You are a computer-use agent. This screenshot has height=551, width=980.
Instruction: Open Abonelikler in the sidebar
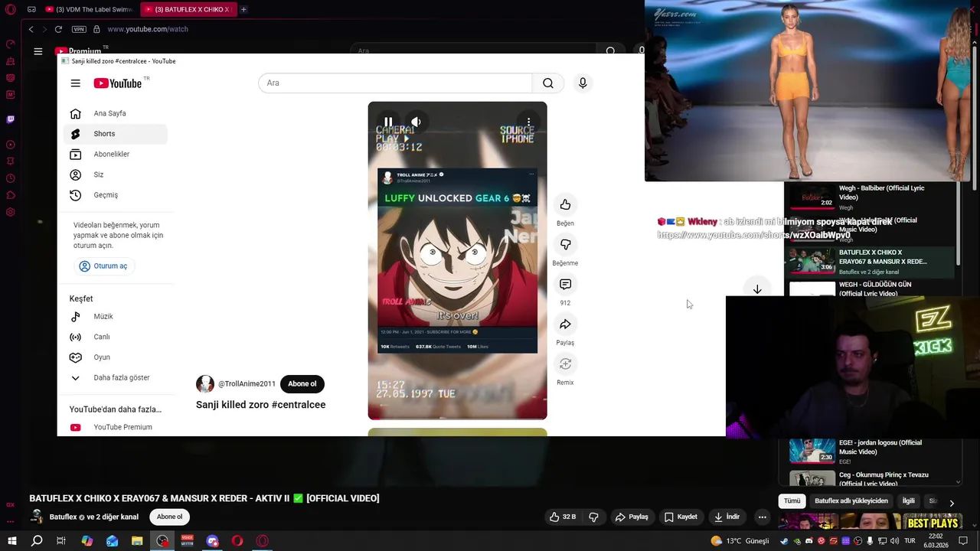point(116,154)
